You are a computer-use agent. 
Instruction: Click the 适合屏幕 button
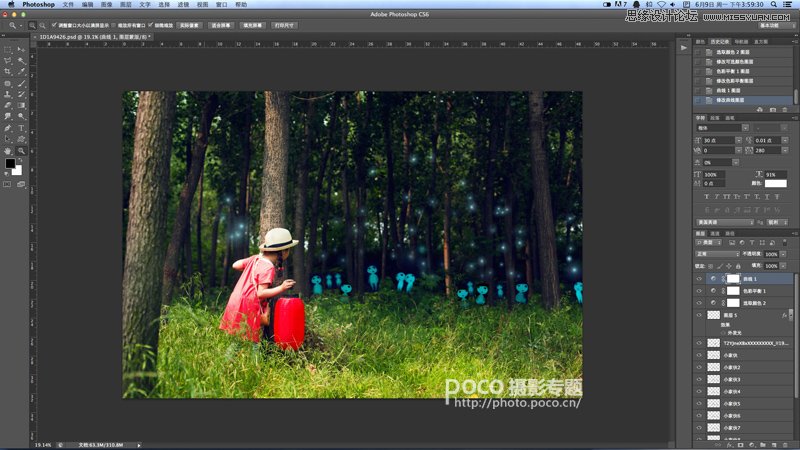point(221,25)
